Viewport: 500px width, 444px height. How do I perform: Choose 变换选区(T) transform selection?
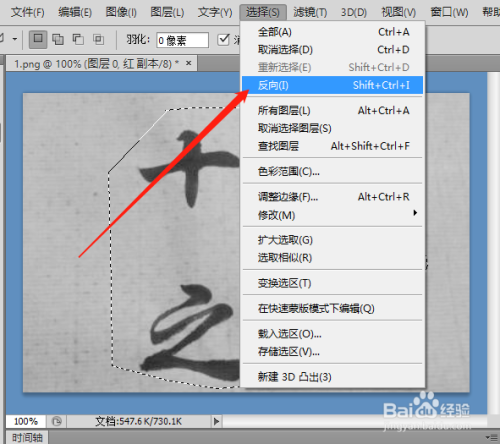[332, 283]
